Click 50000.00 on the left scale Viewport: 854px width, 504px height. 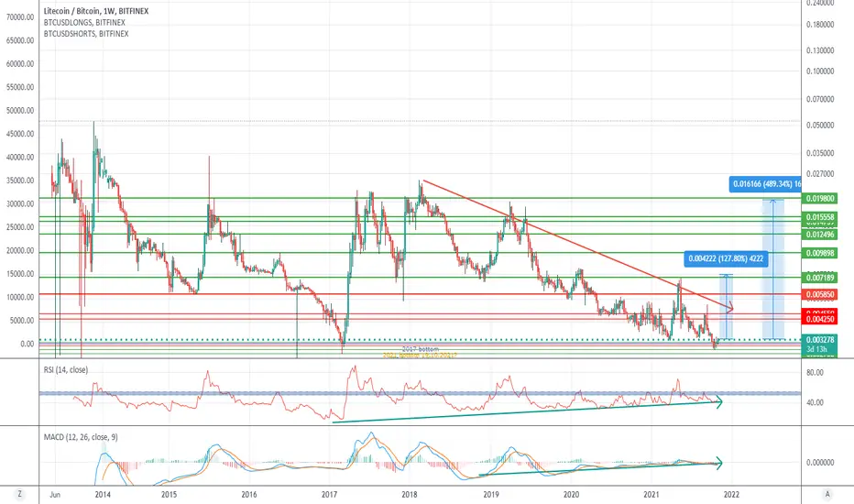tap(20, 111)
